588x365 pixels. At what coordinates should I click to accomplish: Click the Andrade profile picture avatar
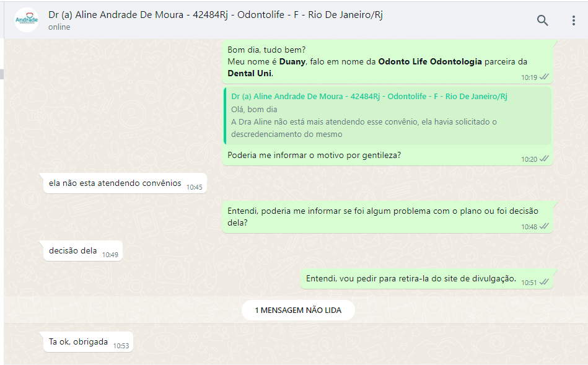pyautogui.click(x=27, y=20)
